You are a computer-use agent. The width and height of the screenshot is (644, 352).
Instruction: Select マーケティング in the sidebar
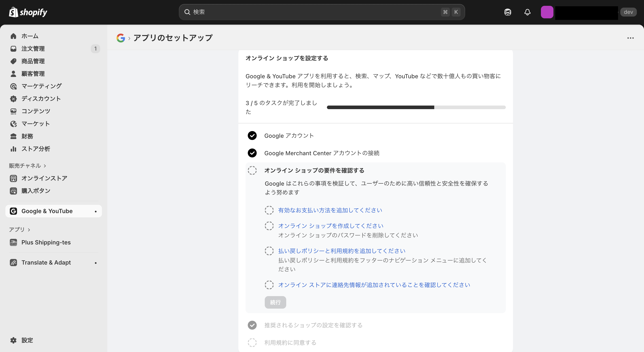(x=53, y=86)
